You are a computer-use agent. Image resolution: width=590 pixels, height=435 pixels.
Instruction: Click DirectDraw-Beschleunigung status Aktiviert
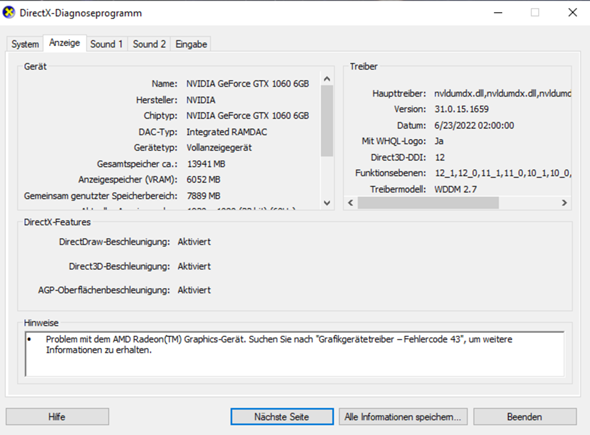pyautogui.click(x=194, y=242)
